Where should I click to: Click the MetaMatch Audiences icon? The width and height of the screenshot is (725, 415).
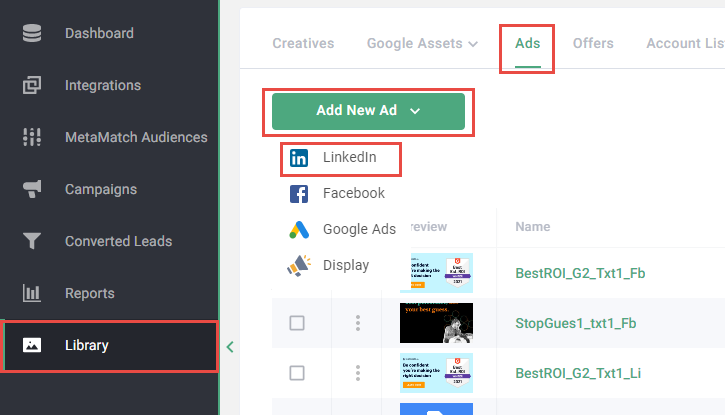pos(32,137)
